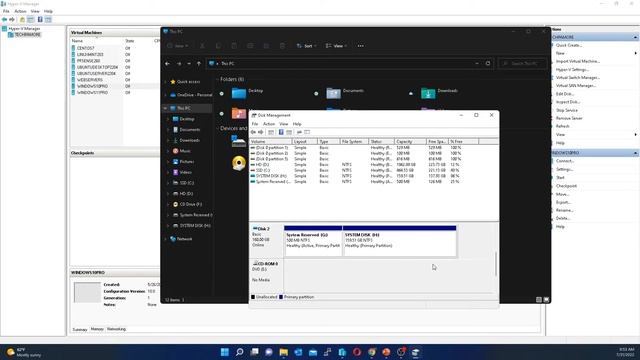
Task: Open the Action menu in Disk Management
Action: click(269, 124)
